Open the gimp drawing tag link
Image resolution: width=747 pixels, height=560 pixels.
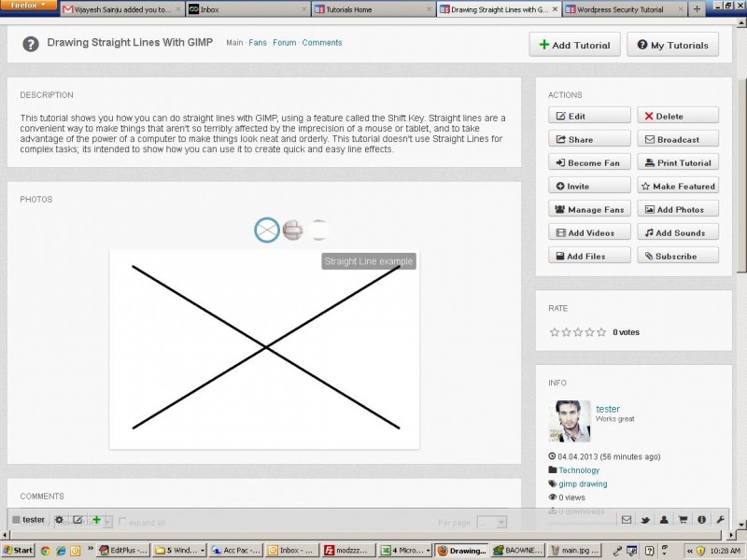(583, 483)
